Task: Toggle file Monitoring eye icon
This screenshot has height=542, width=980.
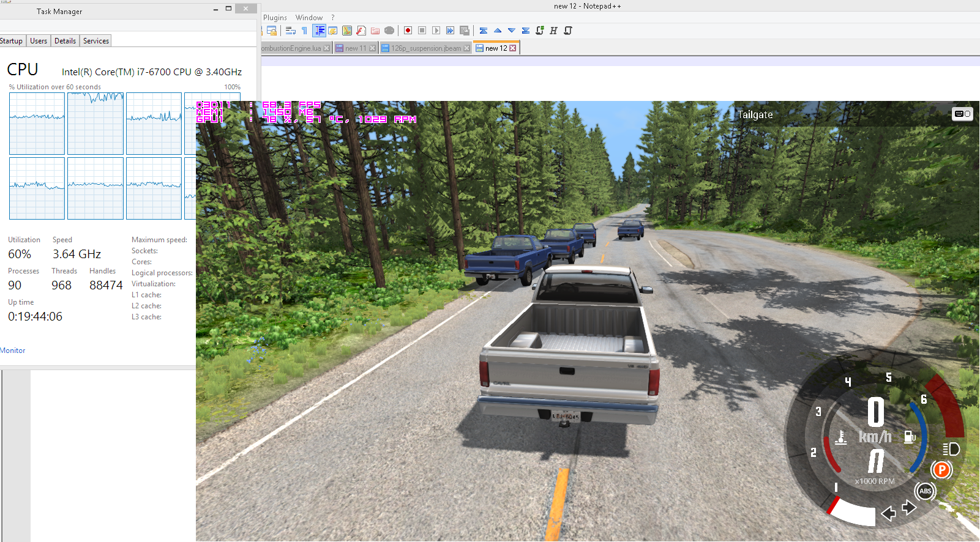Action: (389, 31)
